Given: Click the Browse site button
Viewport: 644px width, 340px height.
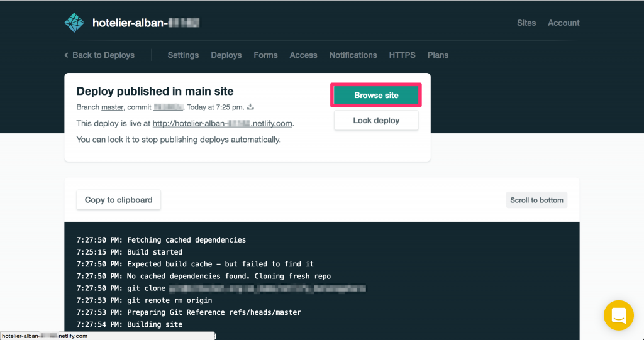Looking at the screenshot, I should coord(376,96).
